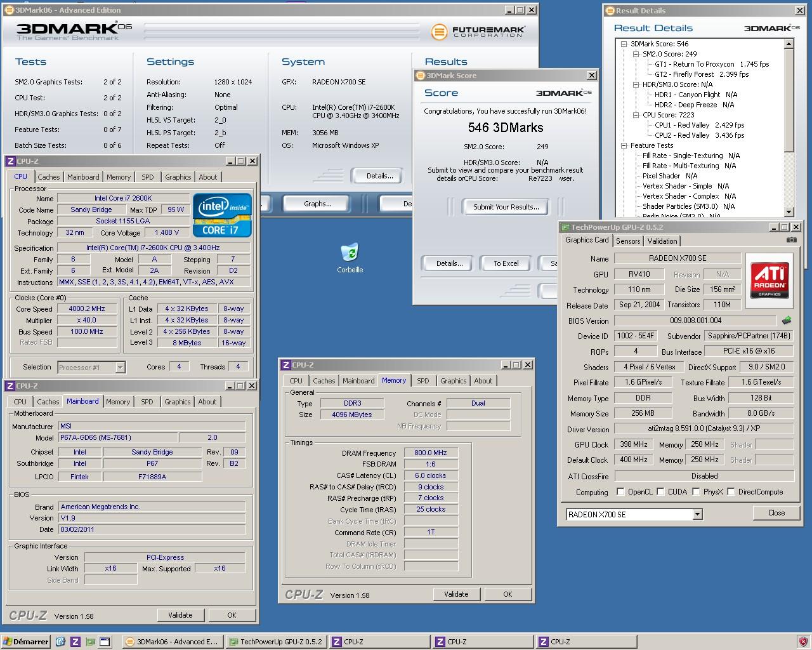Toggle the PhysX checkbox in GPU-Z

pos(697,492)
